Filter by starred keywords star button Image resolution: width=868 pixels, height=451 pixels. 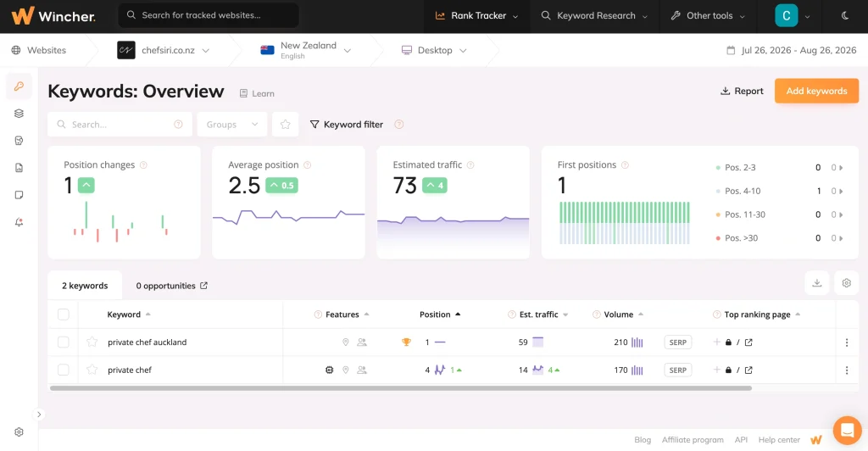click(285, 125)
